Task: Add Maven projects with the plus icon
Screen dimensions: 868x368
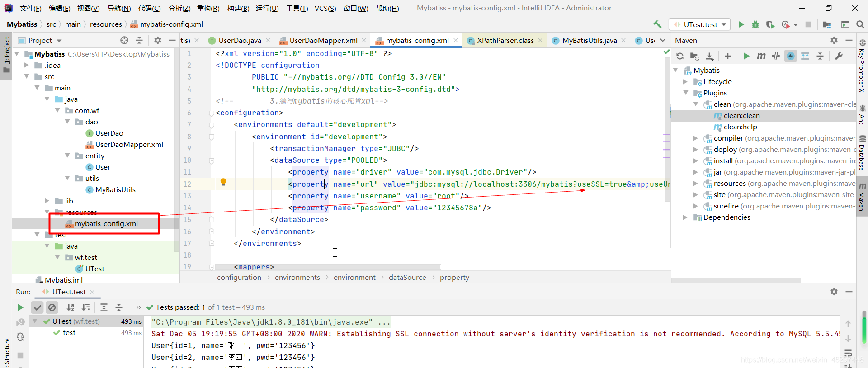Action: click(728, 56)
